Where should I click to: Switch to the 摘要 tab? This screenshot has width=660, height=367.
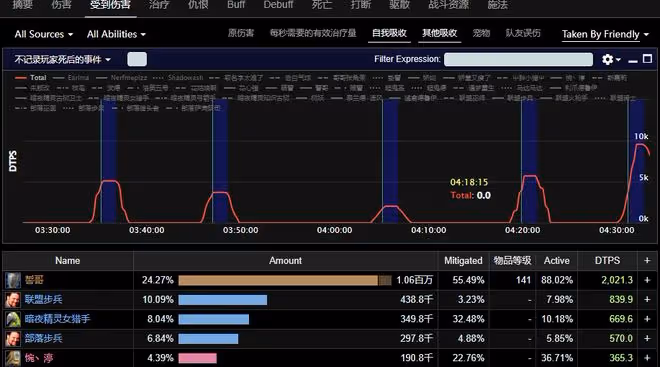click(23, 5)
